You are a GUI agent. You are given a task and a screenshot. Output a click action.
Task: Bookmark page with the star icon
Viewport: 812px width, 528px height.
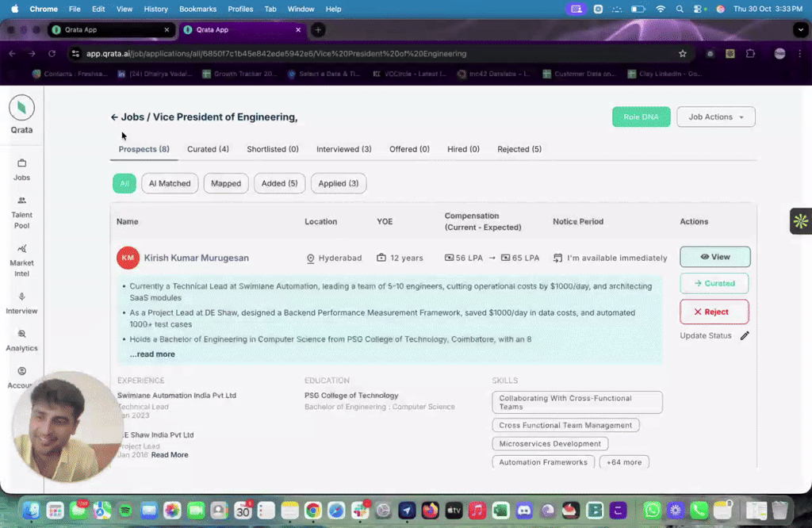click(x=683, y=54)
